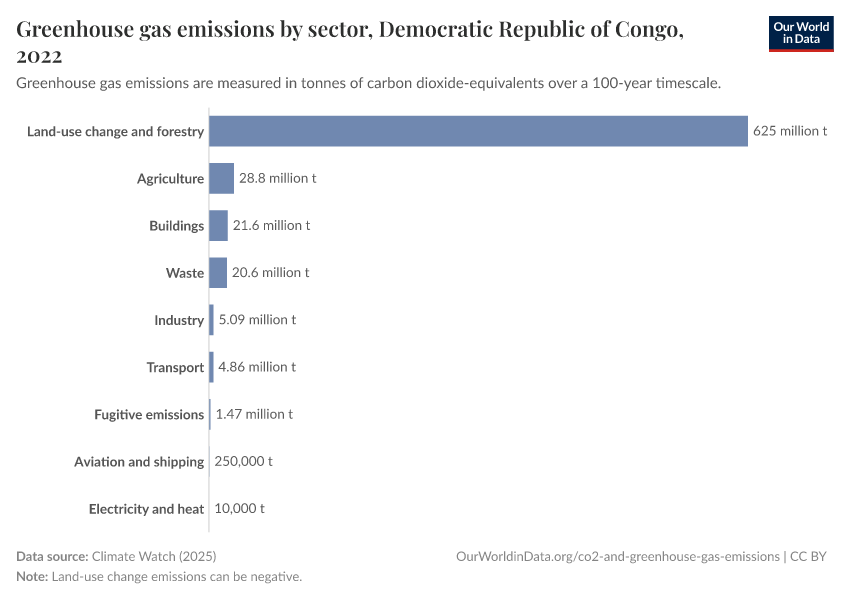The width and height of the screenshot is (850, 600).
Task: Click the Land-use change and forestry bar
Action: [x=478, y=131]
